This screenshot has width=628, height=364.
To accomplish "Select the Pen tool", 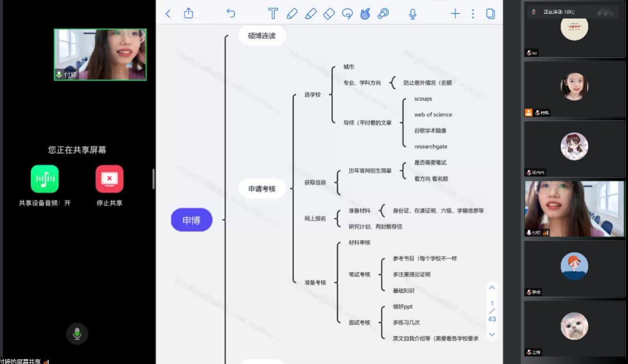I will click(x=292, y=14).
